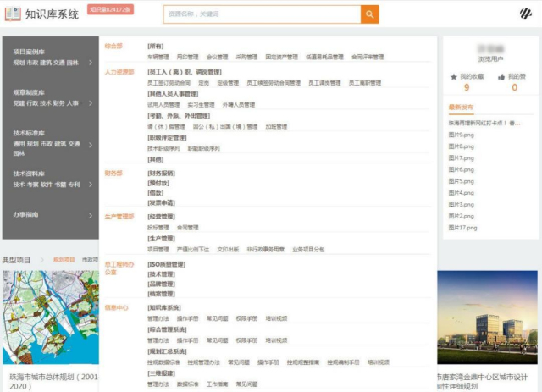Click the knowledge base system logo icon
The image size is (542, 392).
tap(13, 14)
